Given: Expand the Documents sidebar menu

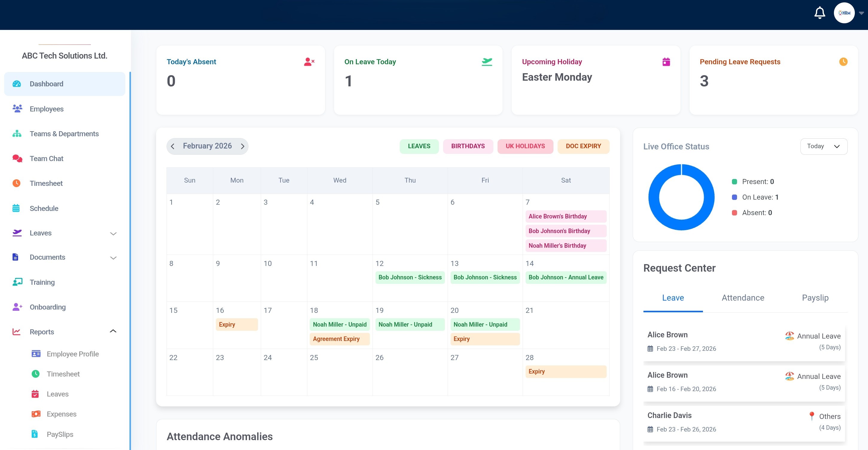Looking at the screenshot, I should coord(113,258).
